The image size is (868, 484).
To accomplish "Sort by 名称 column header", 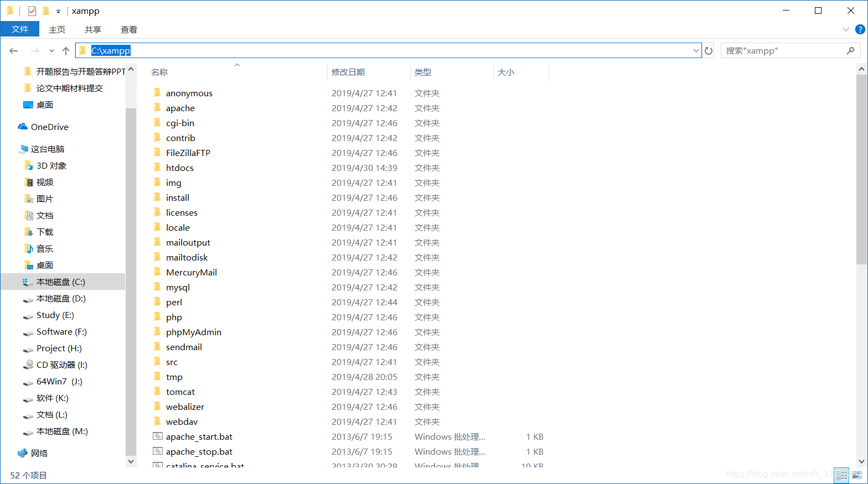I will pos(159,72).
